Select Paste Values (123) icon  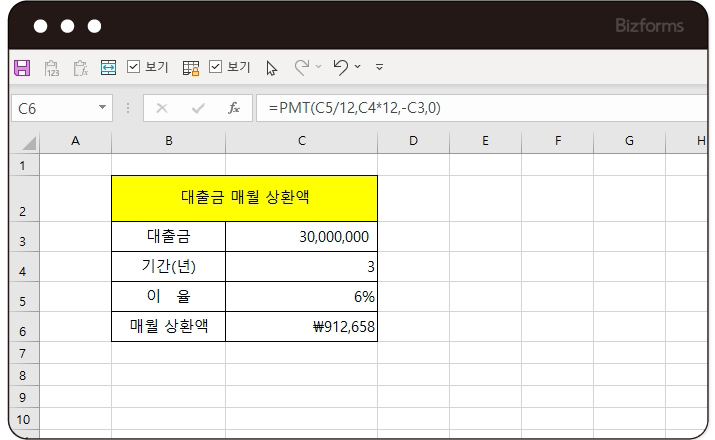(52, 68)
